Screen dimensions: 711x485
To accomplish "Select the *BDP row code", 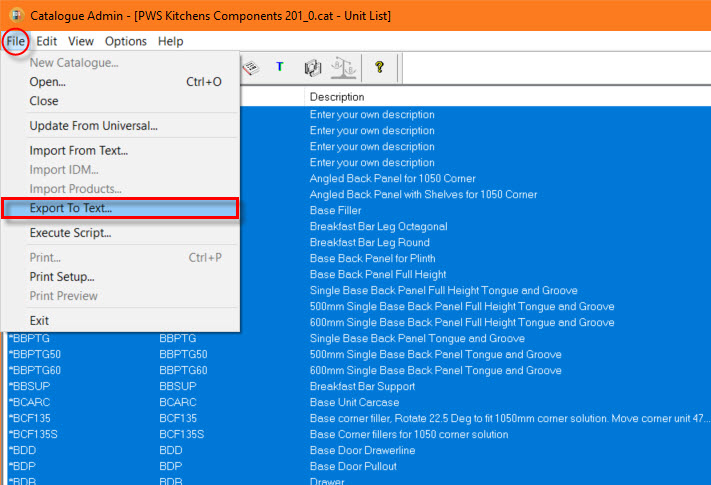I will 22,466.
